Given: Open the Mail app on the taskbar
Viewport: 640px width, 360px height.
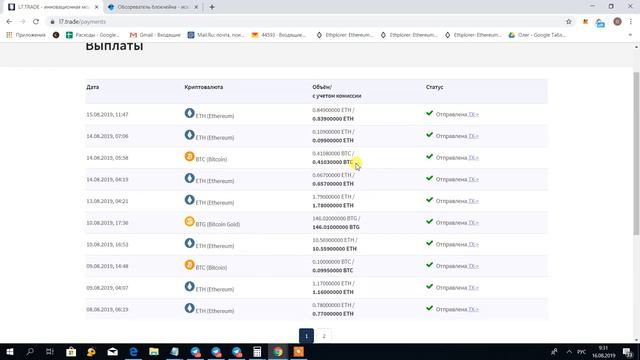Looking at the screenshot, I should click(112, 351).
